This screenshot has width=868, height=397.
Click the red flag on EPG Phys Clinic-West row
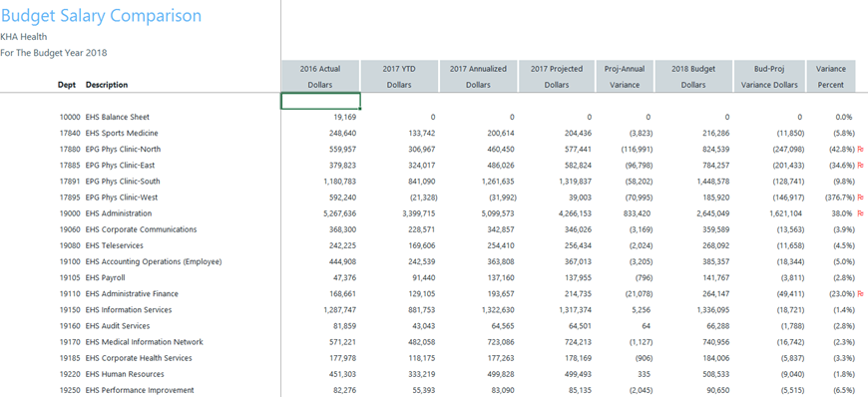point(860,198)
